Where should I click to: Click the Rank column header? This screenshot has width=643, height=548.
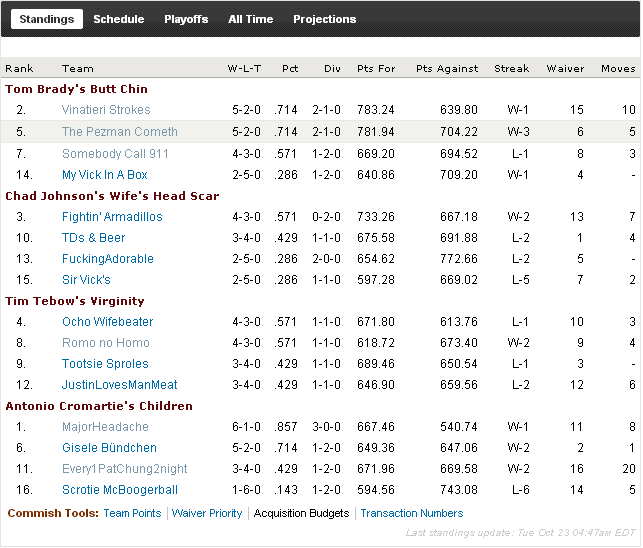19,68
